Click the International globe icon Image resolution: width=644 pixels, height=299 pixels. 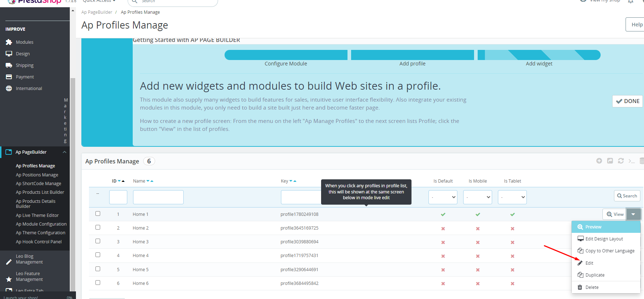click(x=9, y=89)
